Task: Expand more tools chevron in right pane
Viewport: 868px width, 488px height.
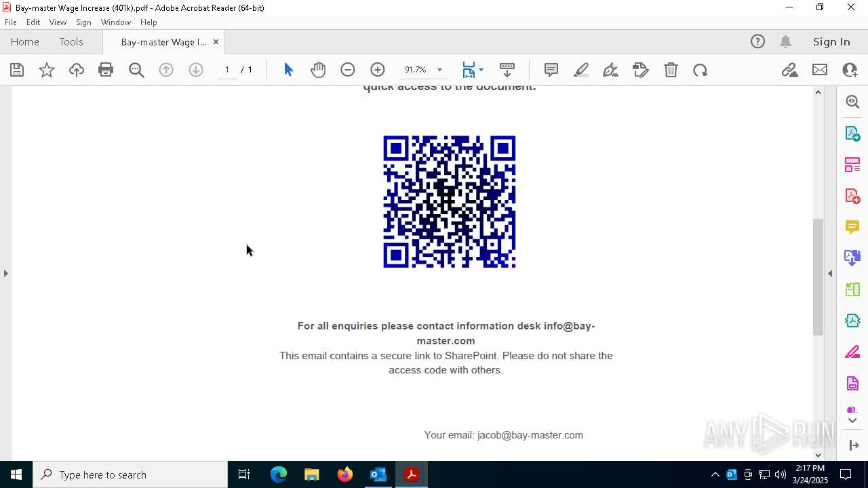Action: [852, 421]
